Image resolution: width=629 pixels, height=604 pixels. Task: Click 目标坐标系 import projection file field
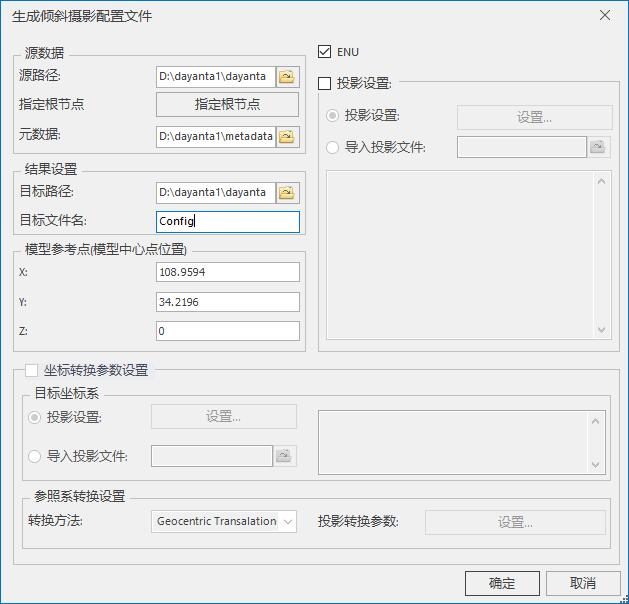(212, 456)
